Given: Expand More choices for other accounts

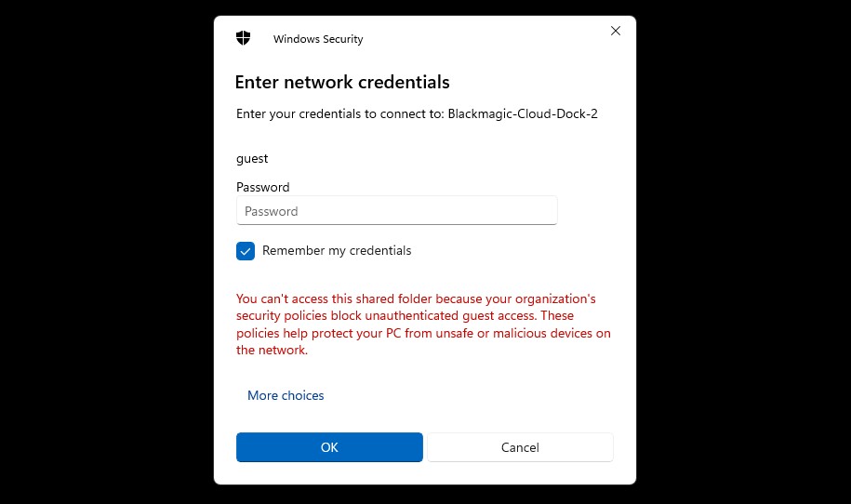Looking at the screenshot, I should pos(286,395).
